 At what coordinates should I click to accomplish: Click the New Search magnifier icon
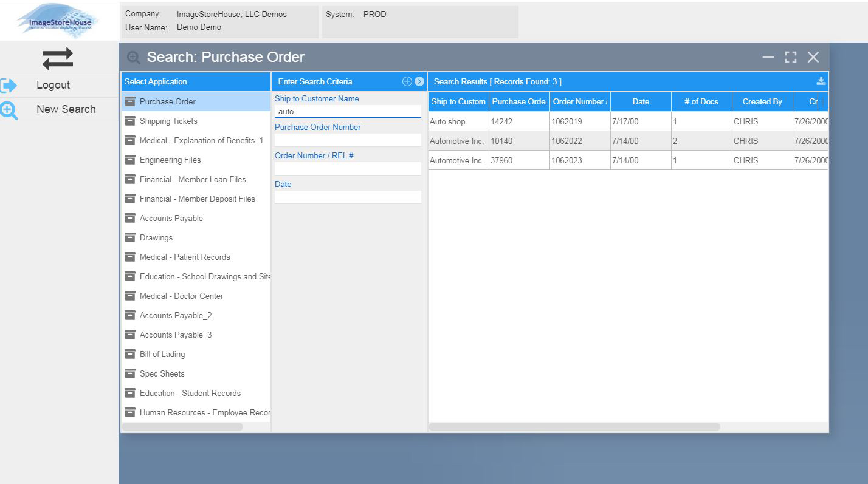[x=9, y=110]
